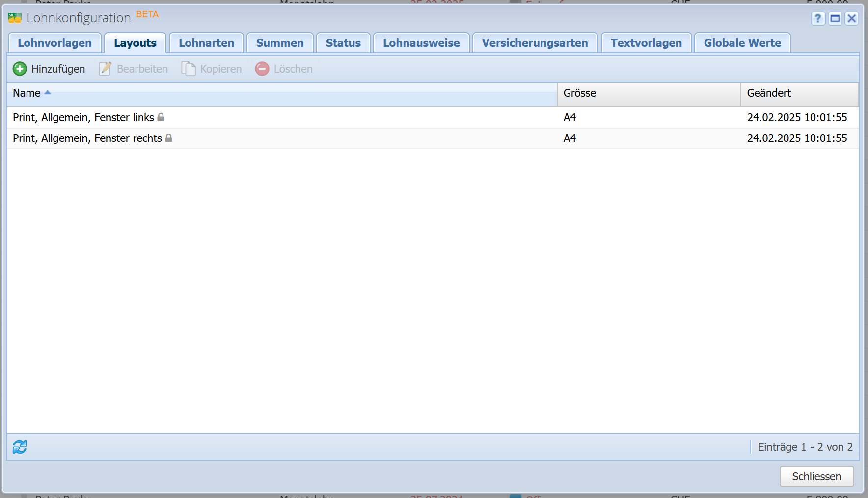Viewport: 868px width, 498px height.
Task: Click the green Hinzufügen plus icon
Action: (x=20, y=69)
